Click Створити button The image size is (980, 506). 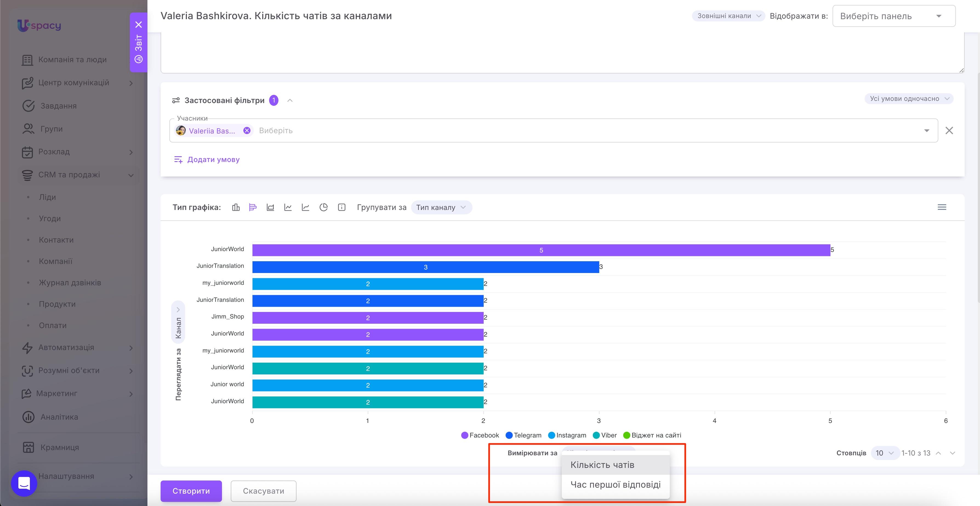pos(191,491)
